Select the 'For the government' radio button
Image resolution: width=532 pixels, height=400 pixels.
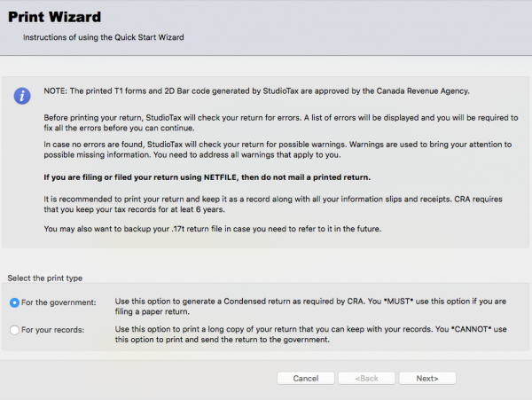pos(15,302)
